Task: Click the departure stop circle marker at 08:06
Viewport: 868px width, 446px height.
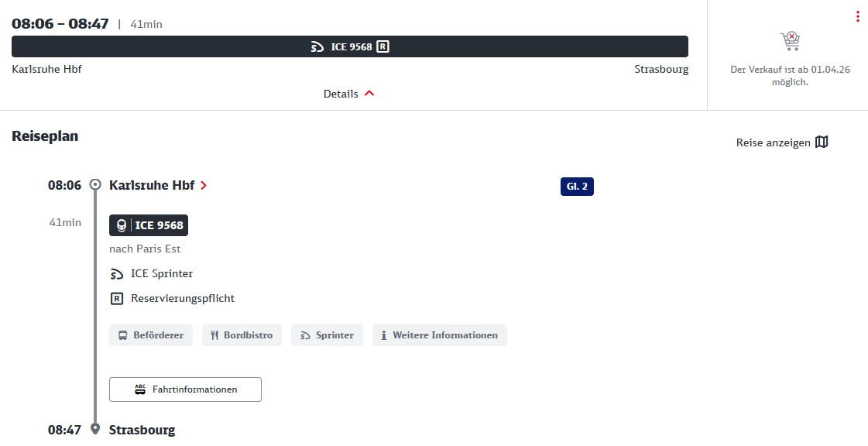Action: pyautogui.click(x=95, y=184)
